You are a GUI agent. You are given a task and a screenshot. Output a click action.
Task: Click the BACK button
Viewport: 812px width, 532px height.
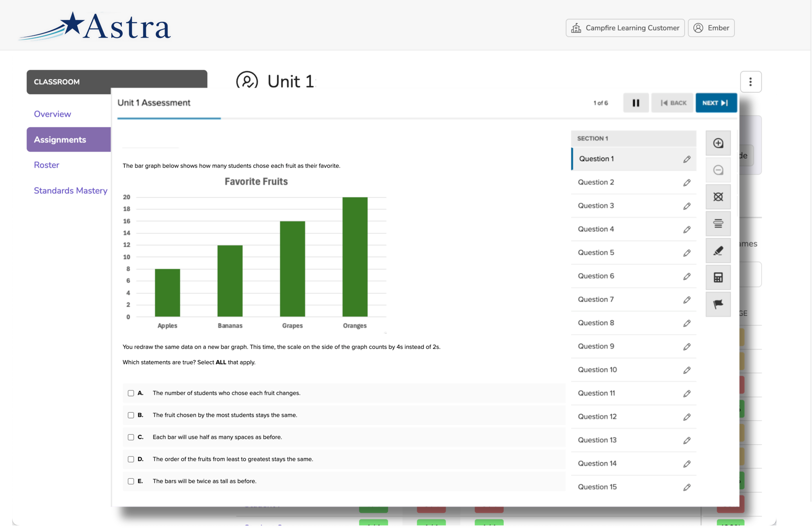pos(673,103)
